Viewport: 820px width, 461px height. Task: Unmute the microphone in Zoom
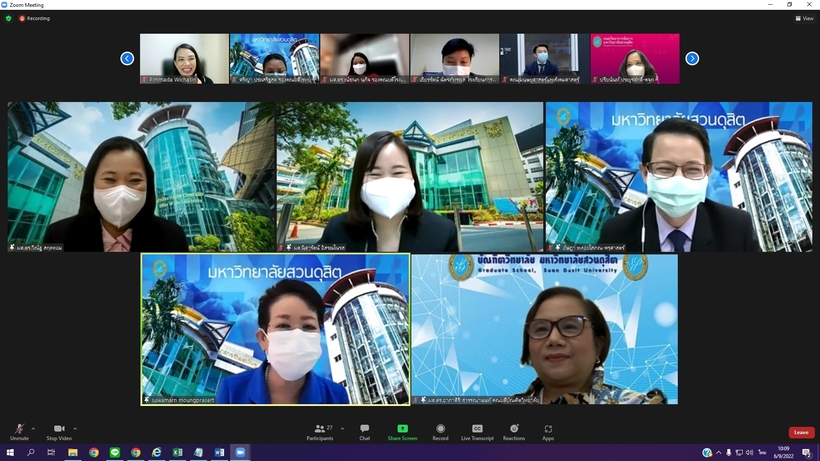[x=19, y=432]
